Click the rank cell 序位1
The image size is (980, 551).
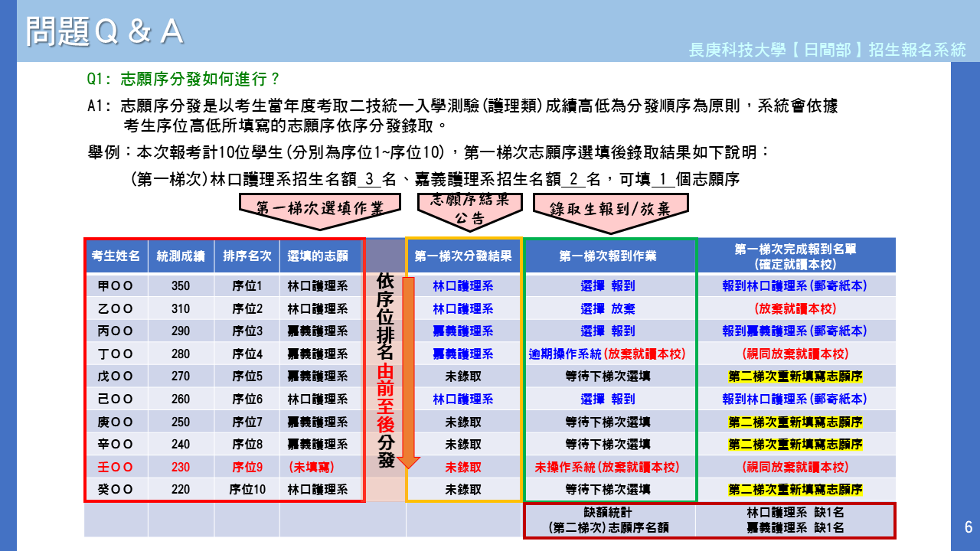tap(247, 286)
